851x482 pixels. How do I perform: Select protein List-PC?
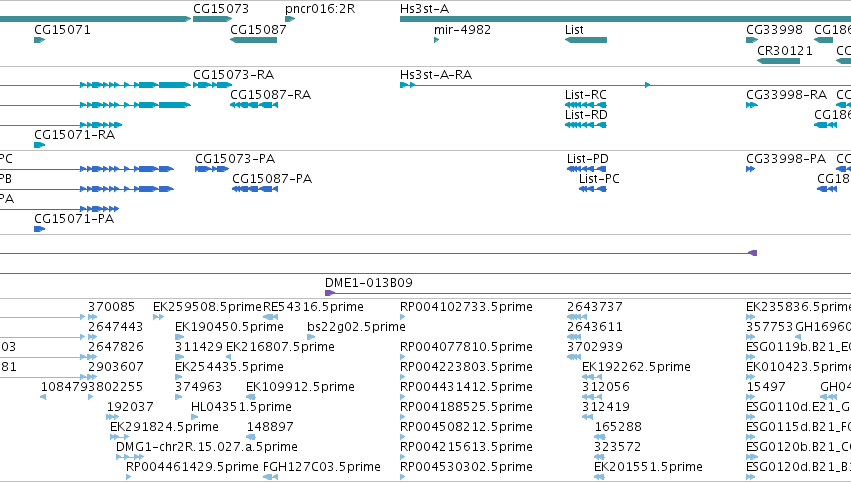[599, 179]
